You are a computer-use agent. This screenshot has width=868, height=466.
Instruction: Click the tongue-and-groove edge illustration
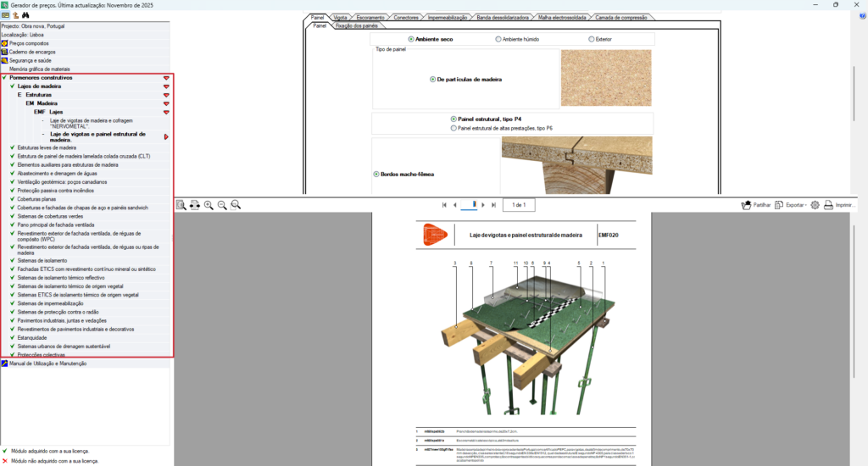coord(576,165)
